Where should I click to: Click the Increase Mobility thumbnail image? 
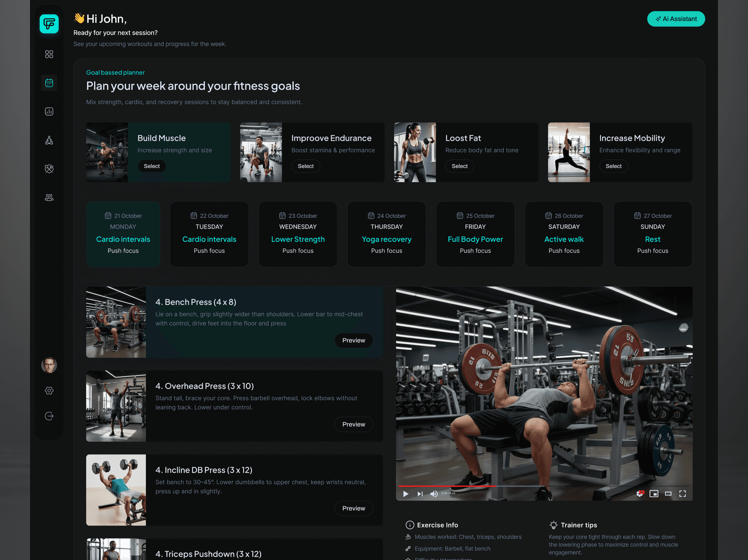click(x=569, y=152)
